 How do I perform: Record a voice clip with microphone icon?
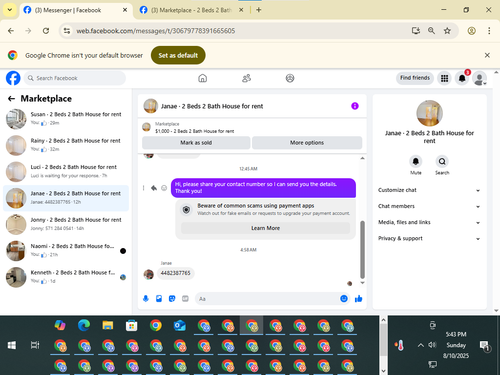[x=146, y=299]
